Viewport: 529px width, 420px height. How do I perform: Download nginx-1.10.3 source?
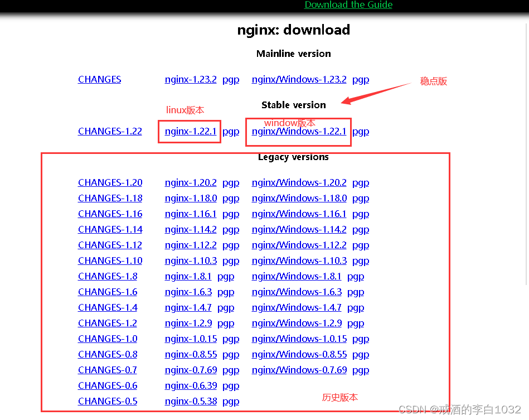(191, 260)
